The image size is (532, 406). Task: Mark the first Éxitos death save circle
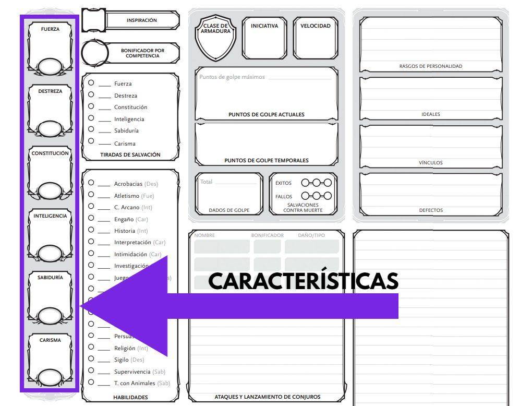coord(305,183)
